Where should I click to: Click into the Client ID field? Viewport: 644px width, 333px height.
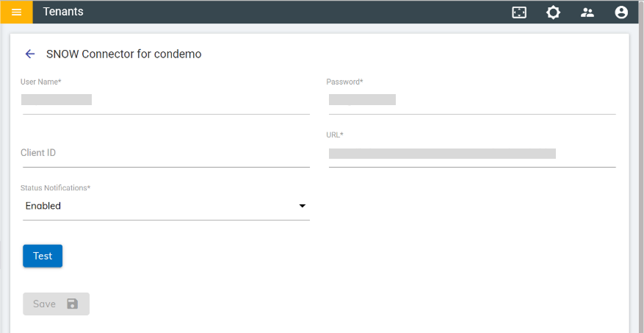(166, 153)
